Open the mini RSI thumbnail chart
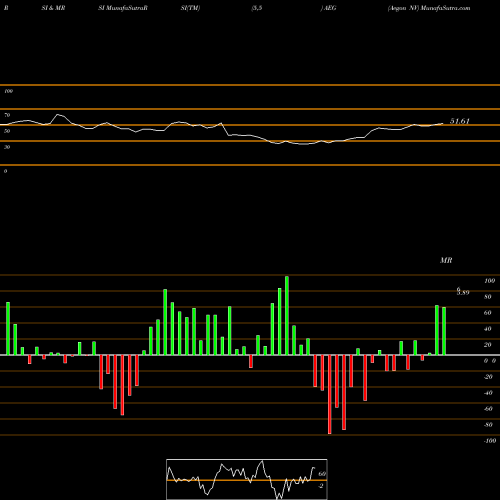500x500 pixels. [x=247, y=479]
